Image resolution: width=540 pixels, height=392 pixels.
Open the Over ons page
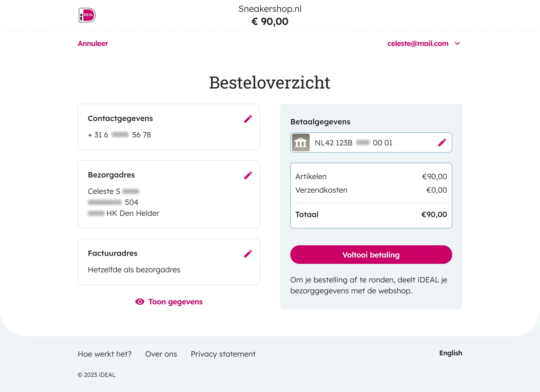tap(161, 354)
